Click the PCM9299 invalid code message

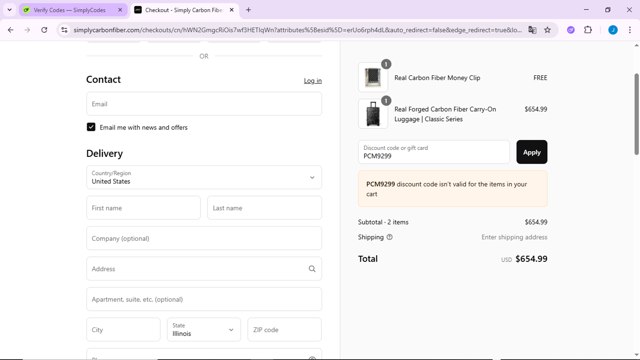point(453,189)
